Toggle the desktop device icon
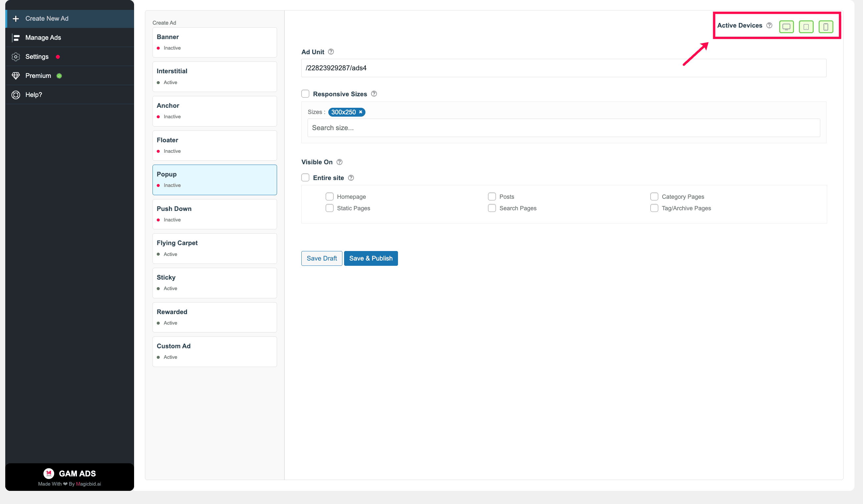Screen dimensions: 863x504 click(x=786, y=26)
